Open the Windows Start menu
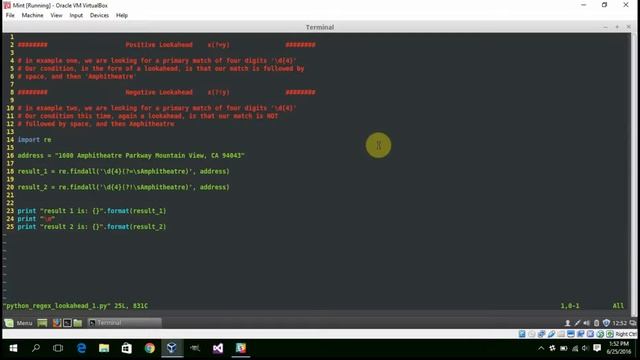The image size is (640, 360). point(13,348)
